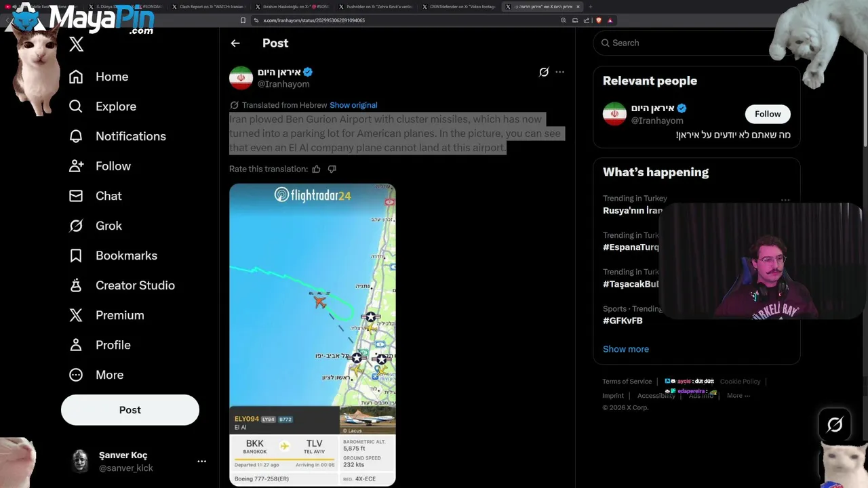Open the post's three-dot more menu
The image size is (868, 488).
coord(559,72)
